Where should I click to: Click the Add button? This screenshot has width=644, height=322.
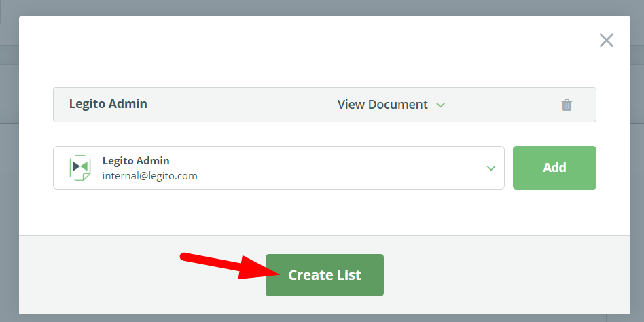tap(554, 168)
